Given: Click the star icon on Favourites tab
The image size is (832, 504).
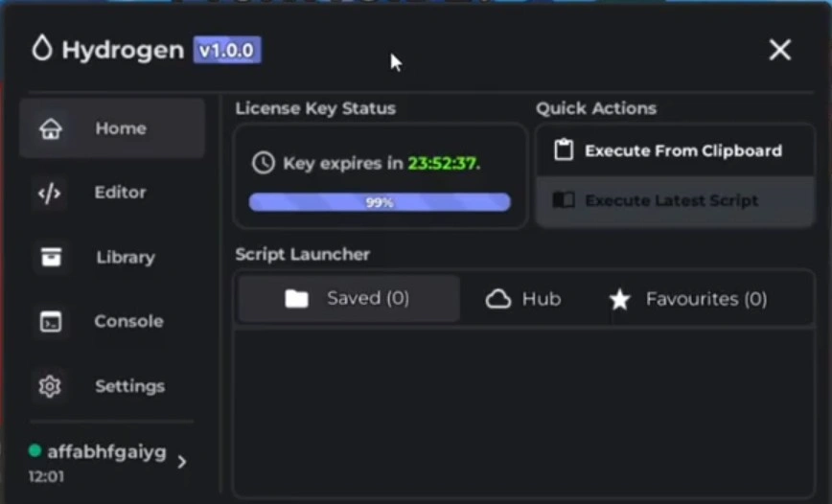Looking at the screenshot, I should point(620,300).
